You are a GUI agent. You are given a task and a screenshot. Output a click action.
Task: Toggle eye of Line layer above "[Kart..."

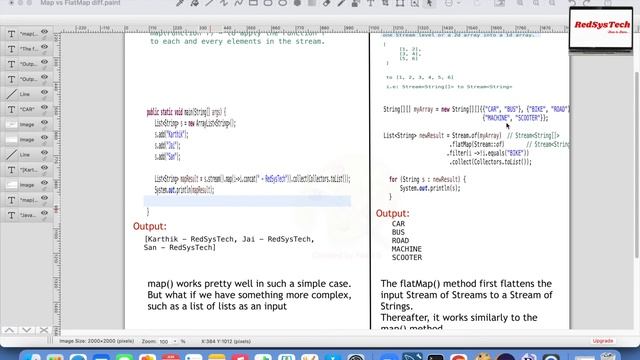44,153
